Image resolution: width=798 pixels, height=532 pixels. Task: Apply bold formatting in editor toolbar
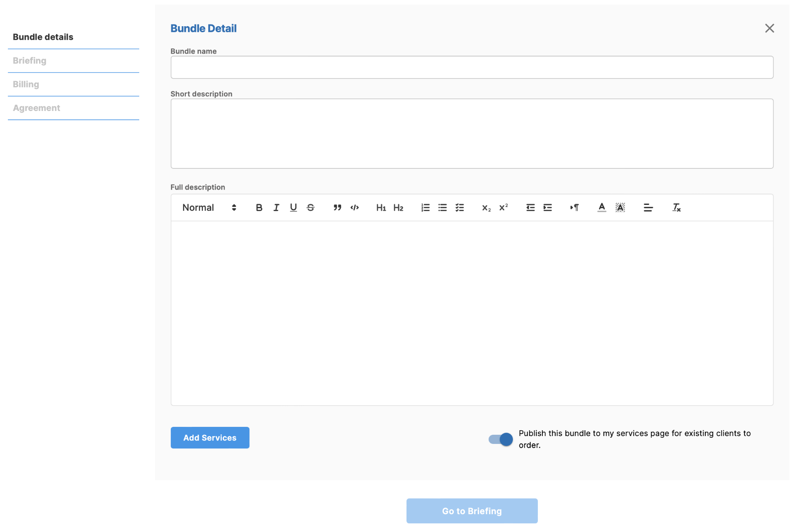click(259, 207)
